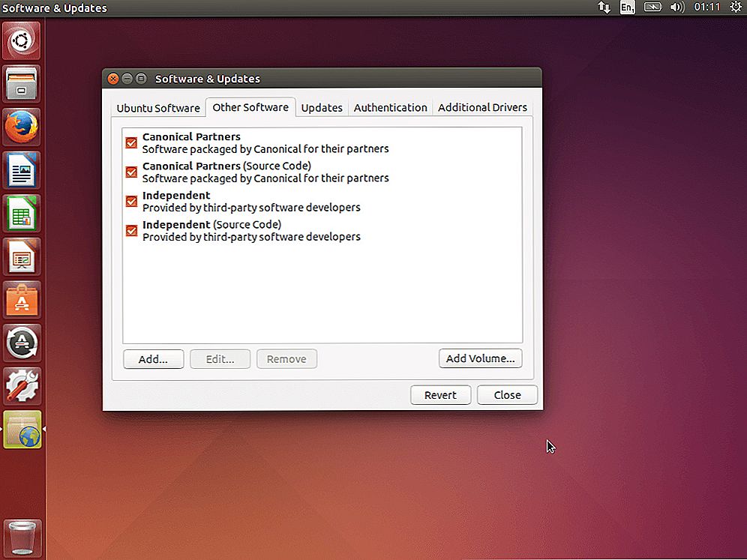Revert the software source changes
The width and height of the screenshot is (747, 560).
pos(441,395)
